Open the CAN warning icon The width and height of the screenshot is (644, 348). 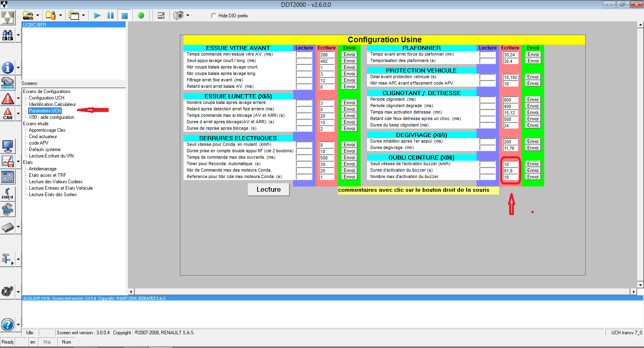pyautogui.click(x=8, y=114)
